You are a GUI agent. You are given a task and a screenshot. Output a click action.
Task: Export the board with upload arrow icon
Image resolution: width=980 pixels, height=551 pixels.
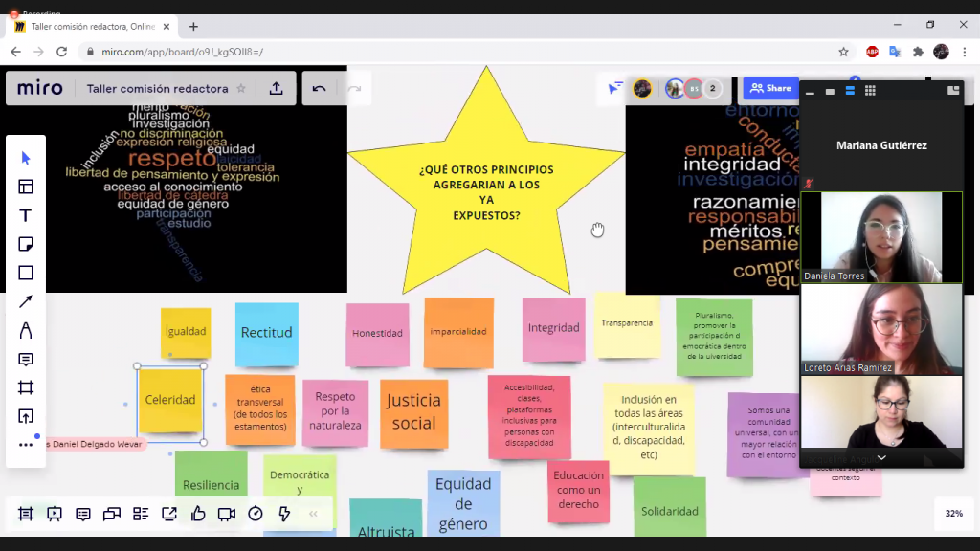coord(277,89)
